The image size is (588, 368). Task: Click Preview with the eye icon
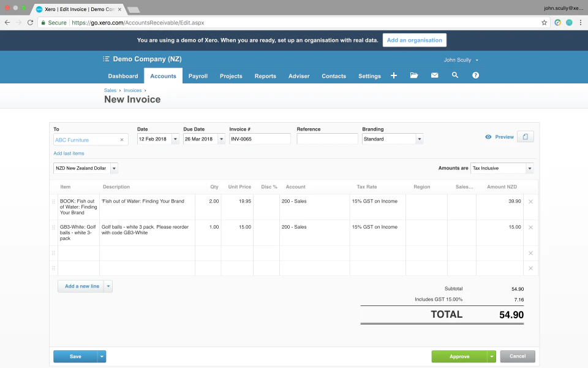[x=500, y=137]
